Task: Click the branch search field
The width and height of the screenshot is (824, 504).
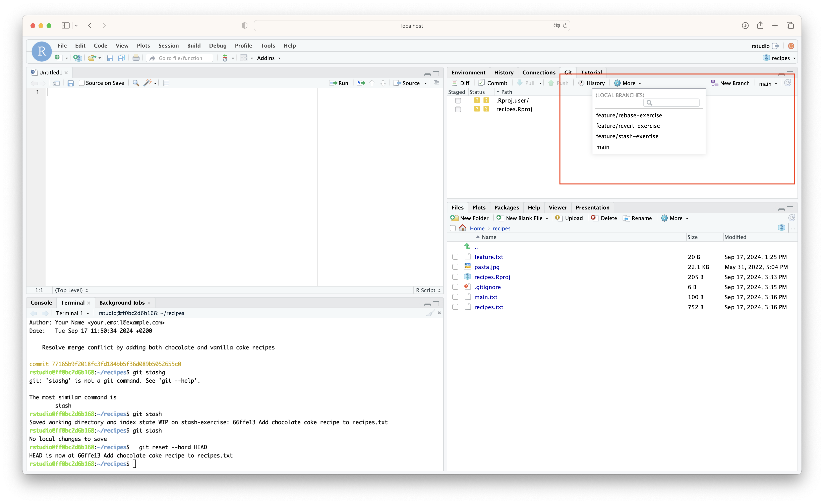Action: [x=671, y=103]
